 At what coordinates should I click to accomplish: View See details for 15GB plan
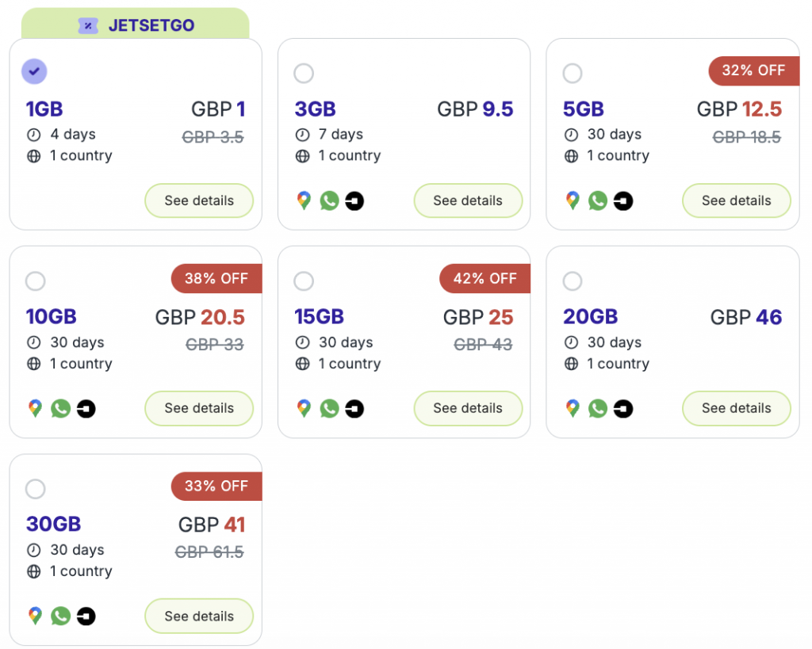468,408
